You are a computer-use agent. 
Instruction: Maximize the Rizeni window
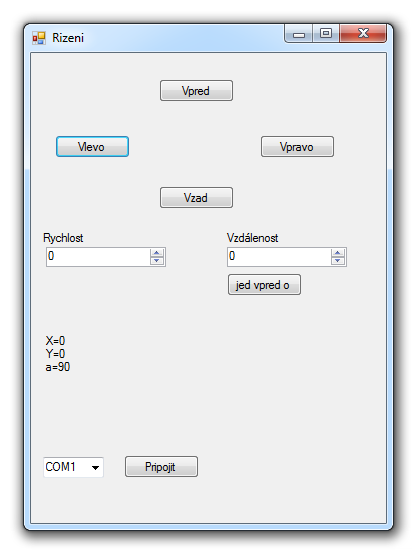[x=326, y=34]
